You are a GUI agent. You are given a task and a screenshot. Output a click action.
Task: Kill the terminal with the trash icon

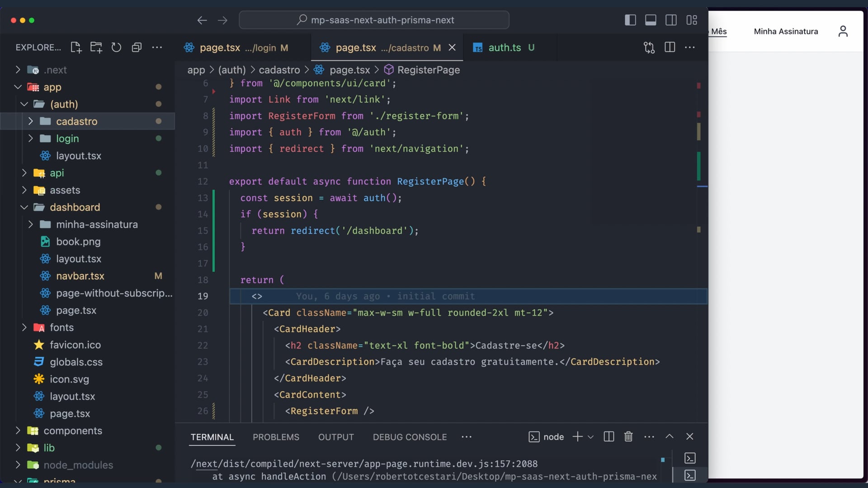tap(628, 436)
